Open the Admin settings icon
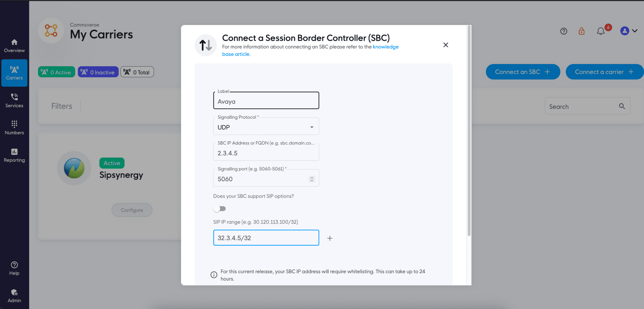Viewport: 644px width, 309px height. pos(14,296)
